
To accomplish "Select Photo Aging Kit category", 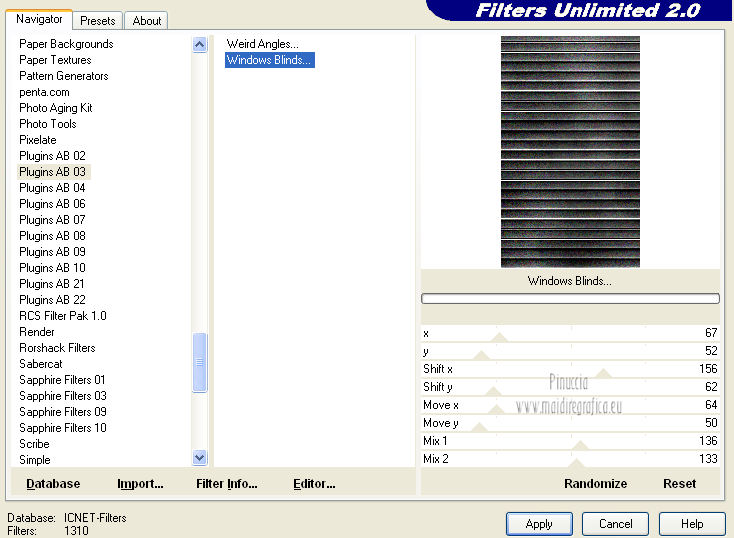I will coord(56,108).
